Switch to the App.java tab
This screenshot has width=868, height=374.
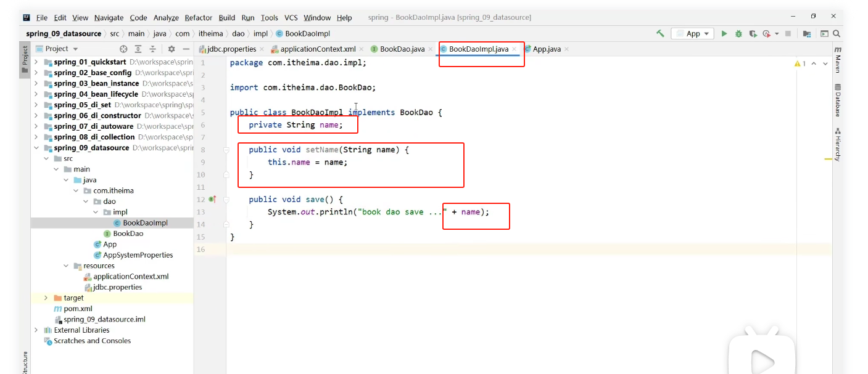click(x=547, y=49)
